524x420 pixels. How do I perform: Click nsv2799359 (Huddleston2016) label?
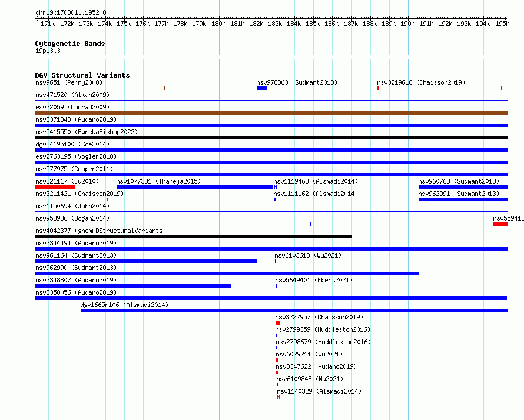[x=323, y=329]
